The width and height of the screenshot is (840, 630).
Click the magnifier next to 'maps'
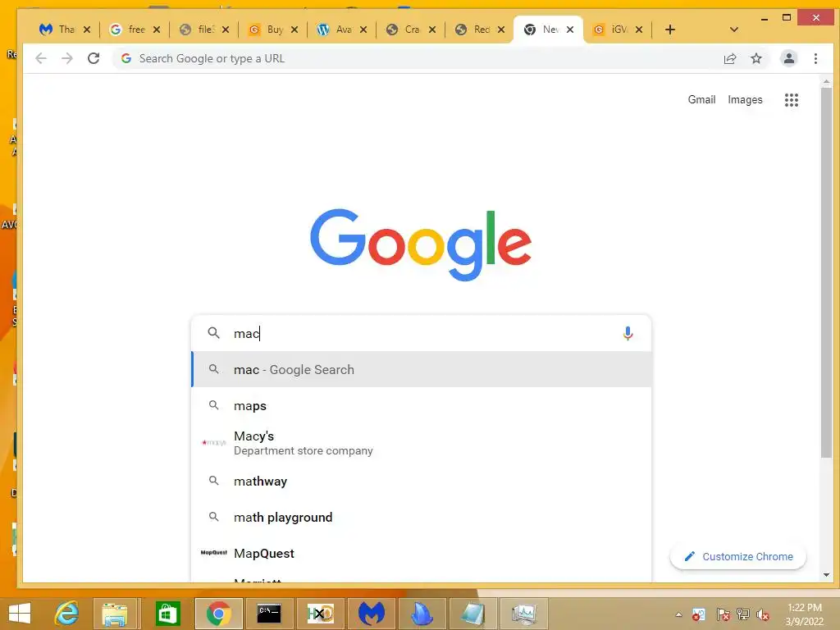click(214, 405)
